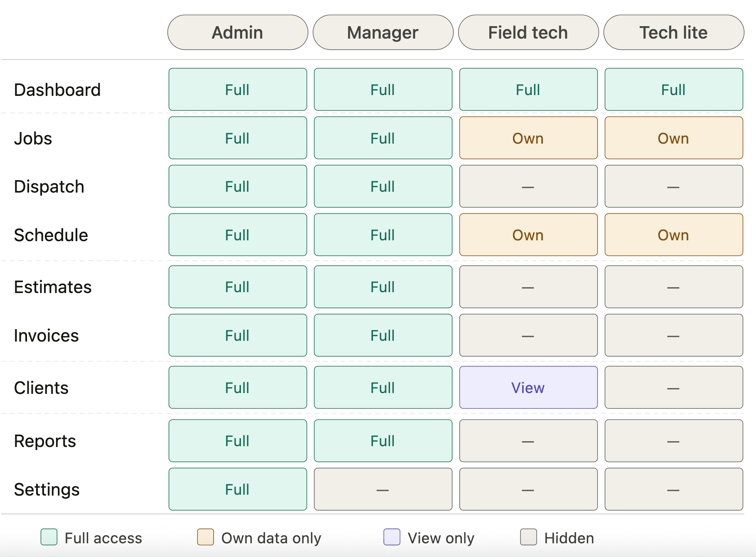Open the Field tech role column header

click(x=528, y=32)
